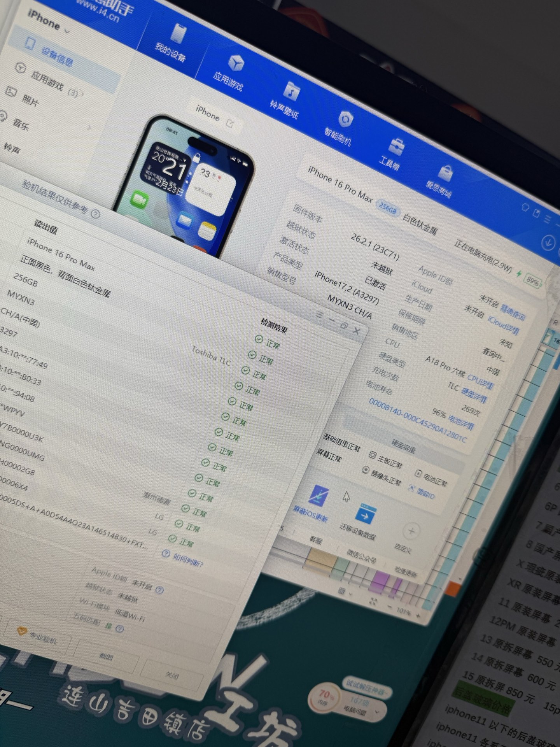Open the 电池详情 link
Viewport: 560px width, 747px height.
pyautogui.click(x=460, y=422)
